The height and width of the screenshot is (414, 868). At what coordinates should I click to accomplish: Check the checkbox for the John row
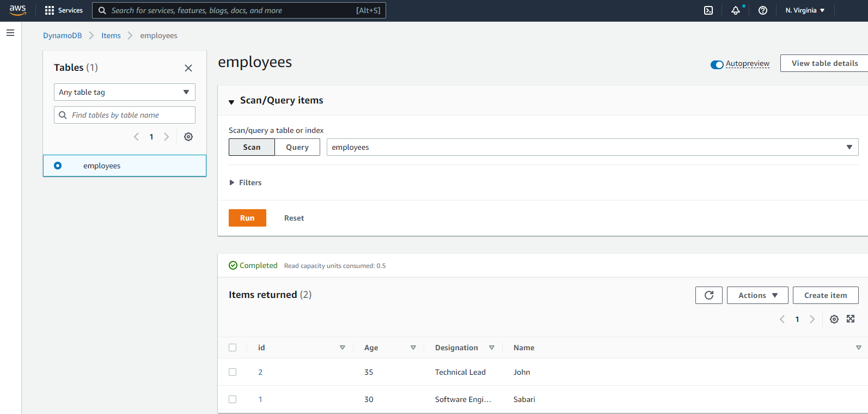[233, 372]
